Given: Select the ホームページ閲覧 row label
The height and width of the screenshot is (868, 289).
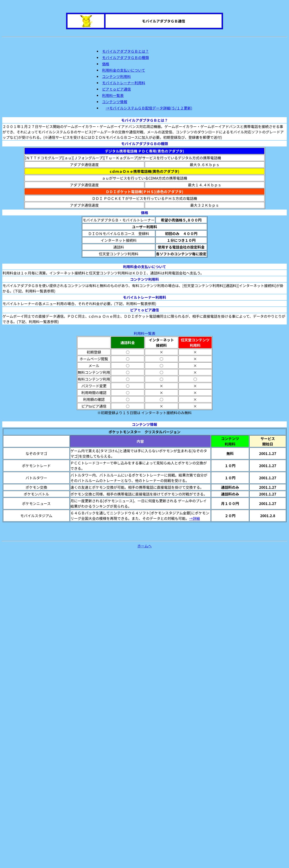Looking at the screenshot, I should pyautogui.click(x=94, y=359).
